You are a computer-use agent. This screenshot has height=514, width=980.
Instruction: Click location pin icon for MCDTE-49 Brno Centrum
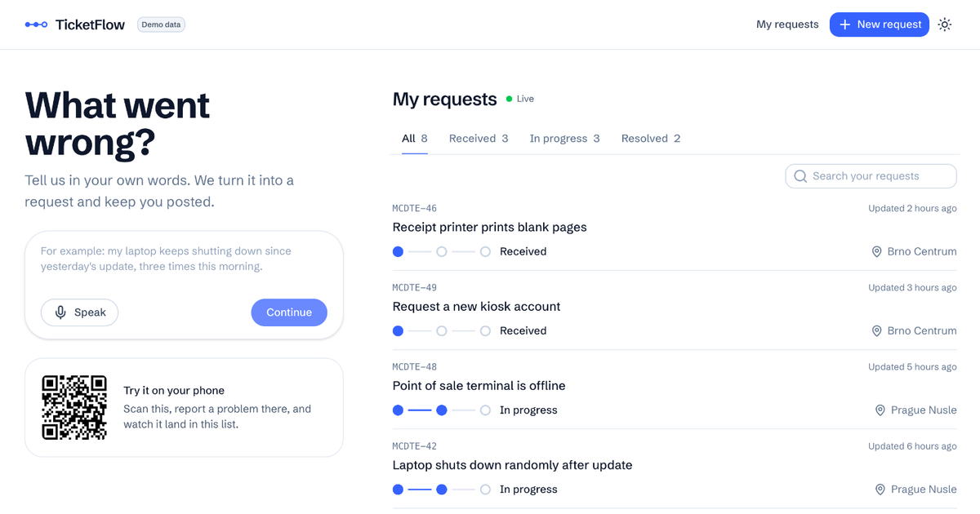877,331
